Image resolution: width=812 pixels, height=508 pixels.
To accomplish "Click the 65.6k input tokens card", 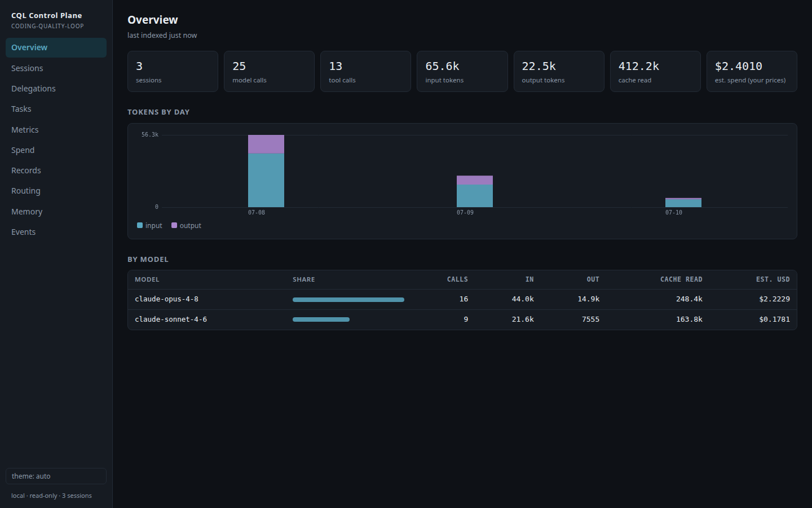I will coord(462,71).
